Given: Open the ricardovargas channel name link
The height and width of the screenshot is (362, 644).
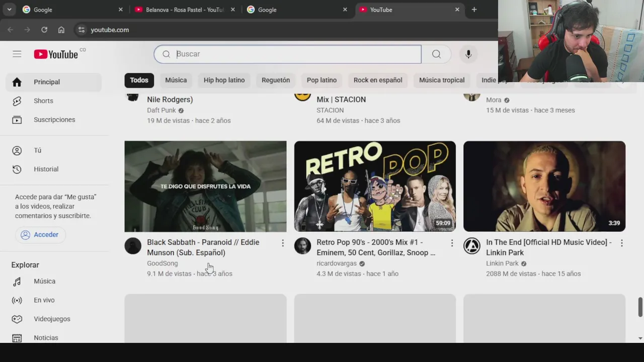Looking at the screenshot, I should (x=337, y=263).
